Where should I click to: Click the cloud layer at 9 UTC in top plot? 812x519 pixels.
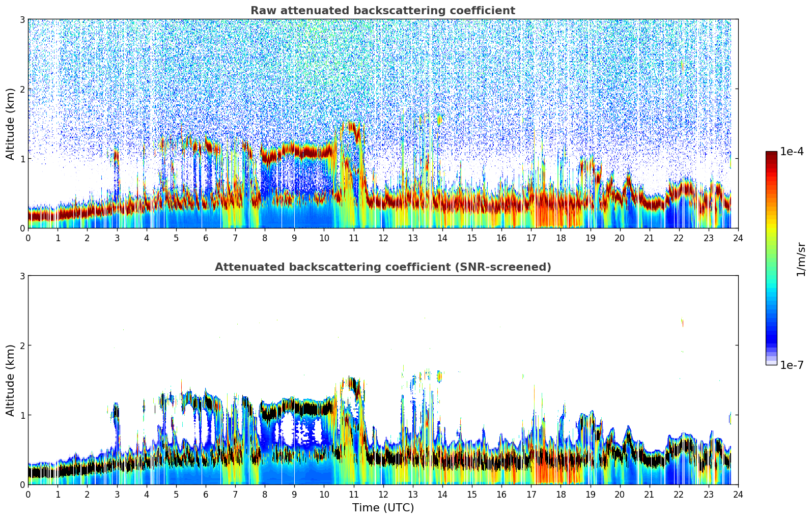(x=294, y=151)
